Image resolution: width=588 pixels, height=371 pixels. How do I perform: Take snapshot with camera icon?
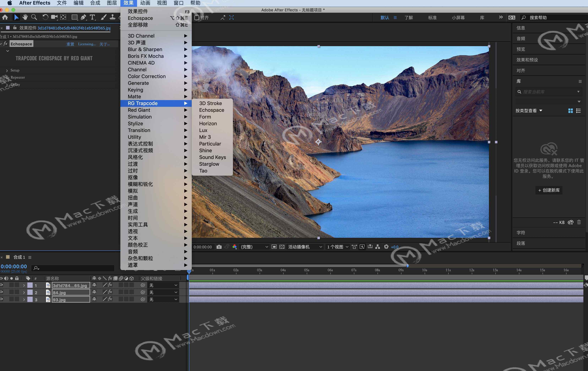(x=219, y=247)
